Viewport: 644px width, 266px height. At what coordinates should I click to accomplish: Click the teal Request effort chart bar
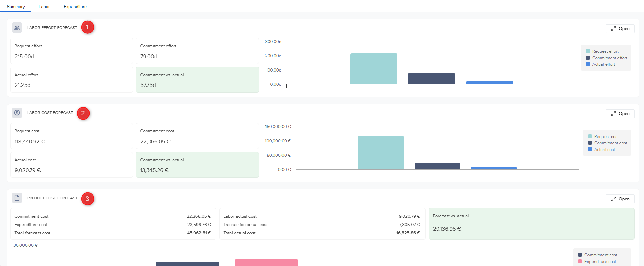[373, 69]
